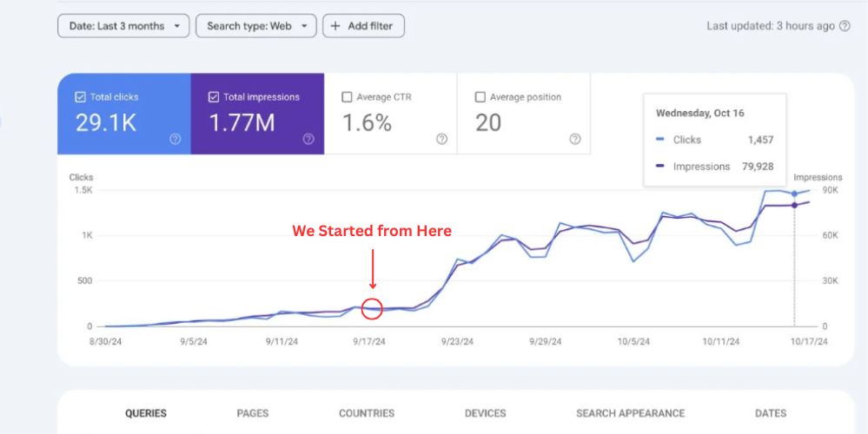868x434 pixels.
Task: Switch to the Dates tab
Action: 771,413
